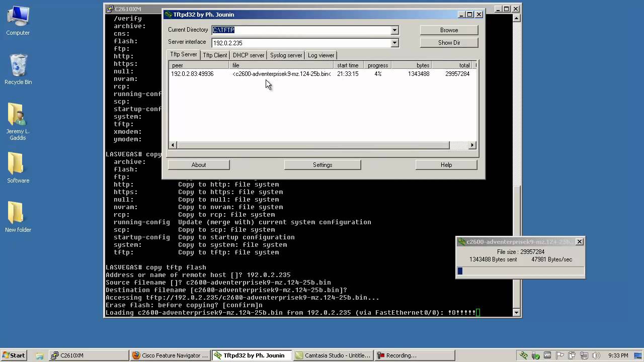Click the Tftpd32 tray icon
The height and width of the screenshot is (362, 644).
coord(524,355)
